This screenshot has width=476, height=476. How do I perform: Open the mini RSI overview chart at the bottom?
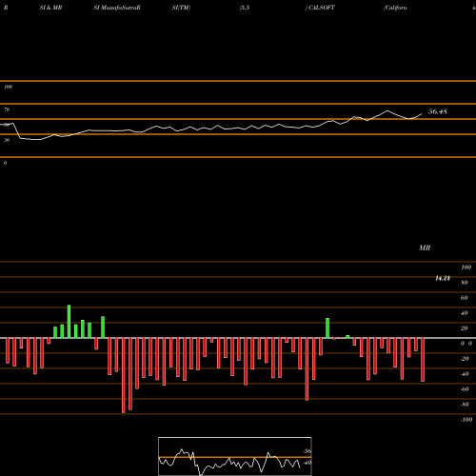pyautogui.click(x=235, y=456)
